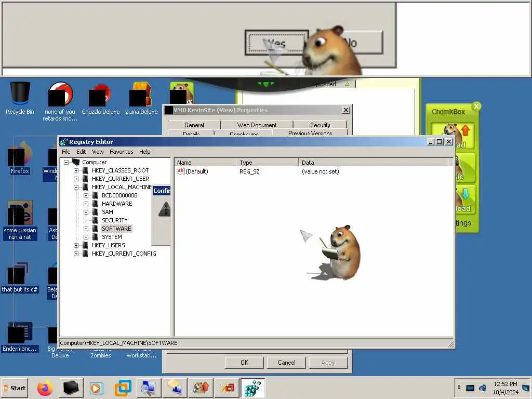Click the folder icon beside HKEY_CLASSES_ROOT
The height and width of the screenshot is (399, 532).
point(86,170)
